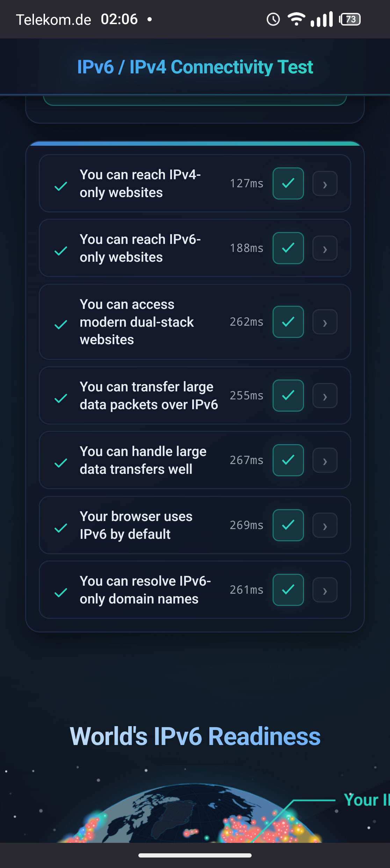
Task: Click the World's IPv6 Readiness heading
Action: (195, 736)
